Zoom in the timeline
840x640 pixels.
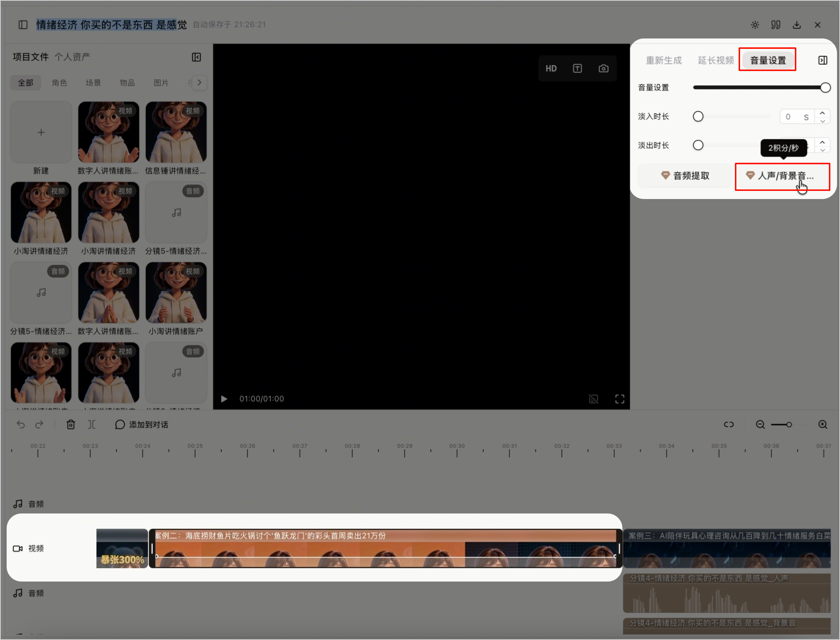click(823, 424)
